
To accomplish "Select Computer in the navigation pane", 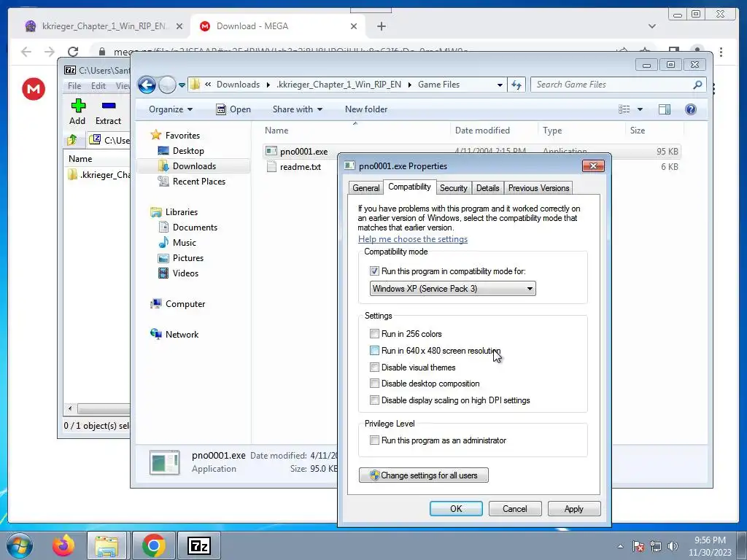I will pos(185,304).
